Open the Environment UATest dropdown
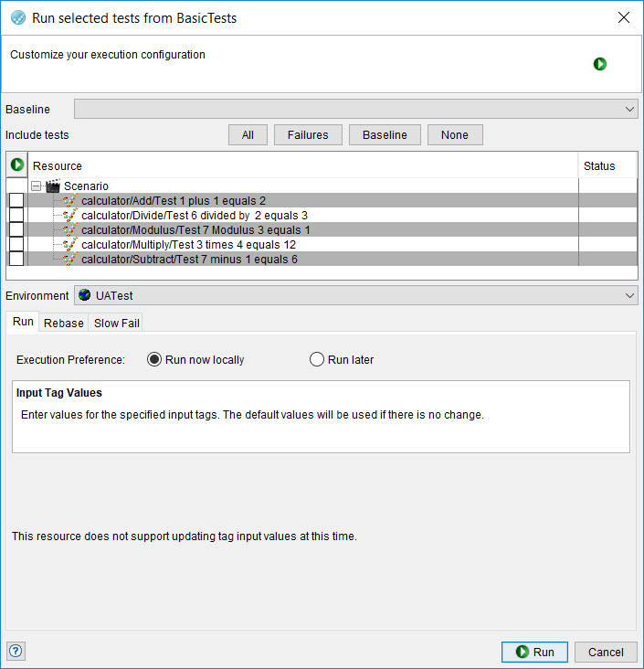This screenshot has height=669, width=644. (355, 295)
